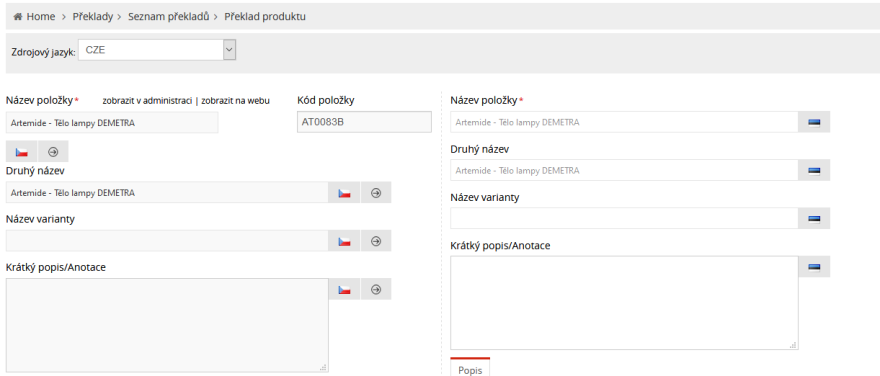This screenshot has width=880, height=376.
Task: Click source Název varianty input field
Action: click(167, 241)
